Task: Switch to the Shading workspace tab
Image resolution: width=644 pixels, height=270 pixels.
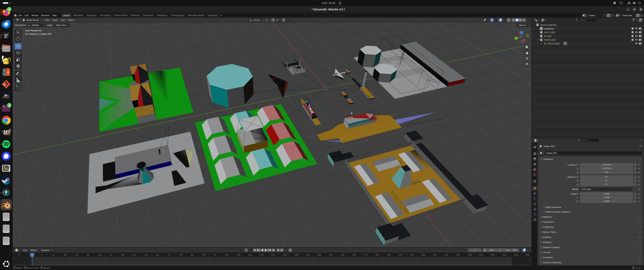Action: click(135, 15)
